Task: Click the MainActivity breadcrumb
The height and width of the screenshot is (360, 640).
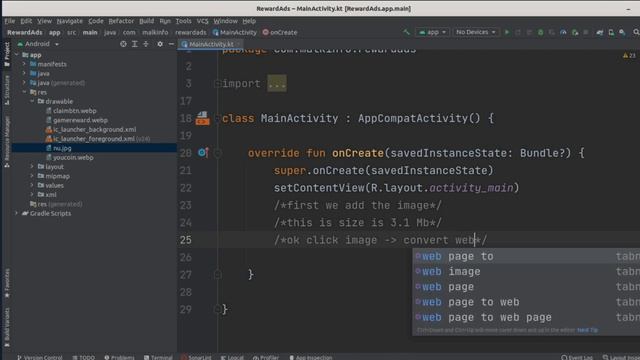Action: pyautogui.click(x=235, y=32)
